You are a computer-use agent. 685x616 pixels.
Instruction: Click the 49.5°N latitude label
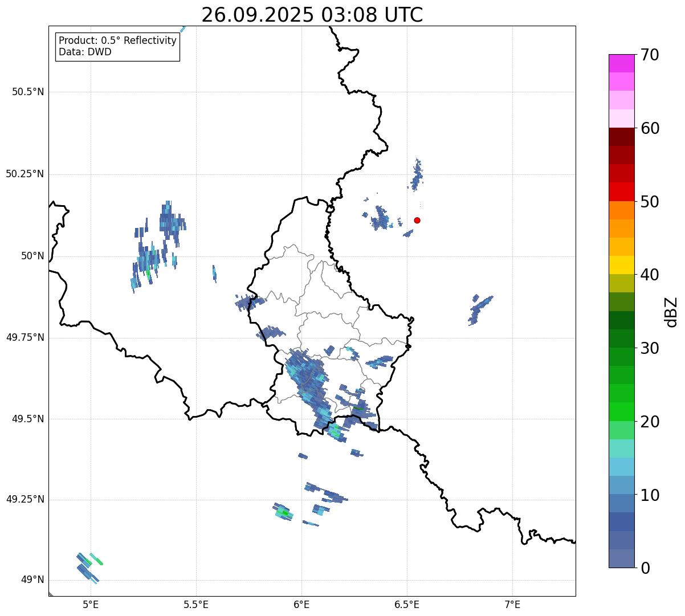[28, 419]
